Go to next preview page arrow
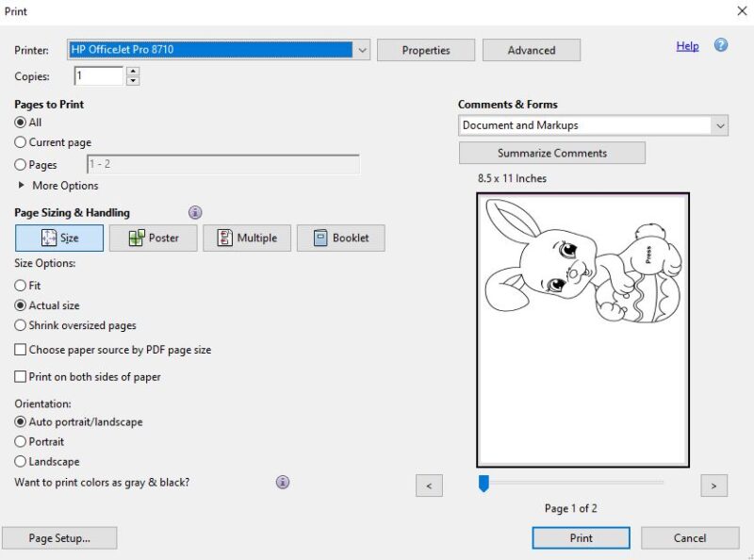 (x=713, y=486)
